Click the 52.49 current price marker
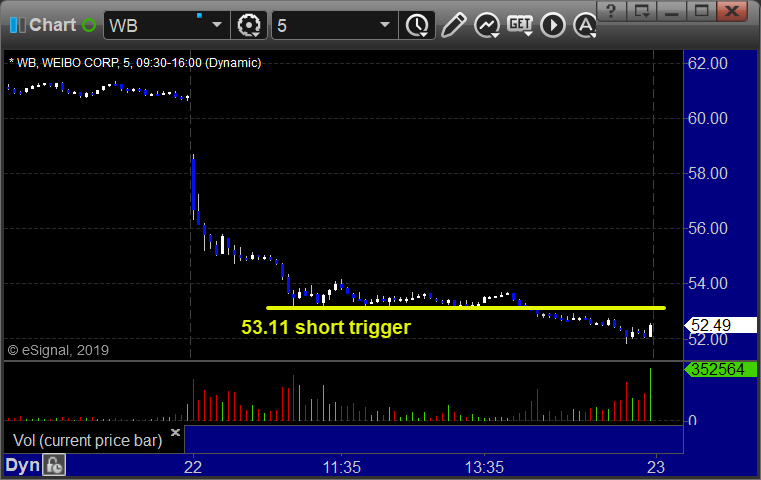 [x=721, y=325]
